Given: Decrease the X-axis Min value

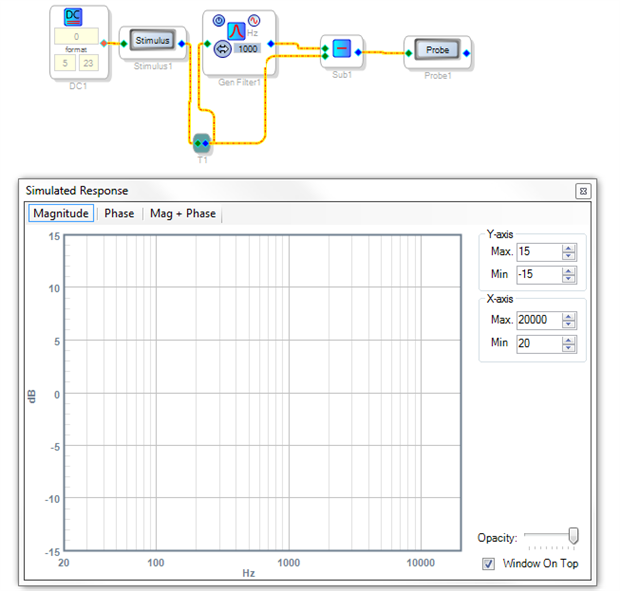Looking at the screenshot, I should (569, 348).
